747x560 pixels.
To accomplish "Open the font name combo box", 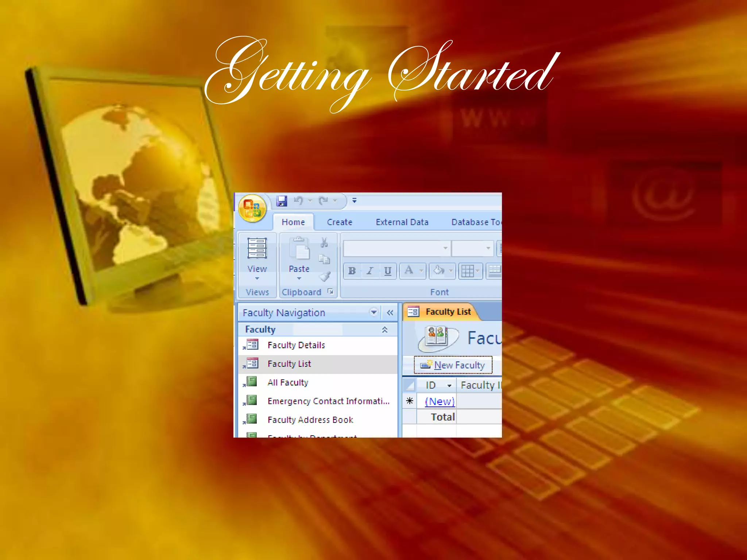I will (x=445, y=248).
